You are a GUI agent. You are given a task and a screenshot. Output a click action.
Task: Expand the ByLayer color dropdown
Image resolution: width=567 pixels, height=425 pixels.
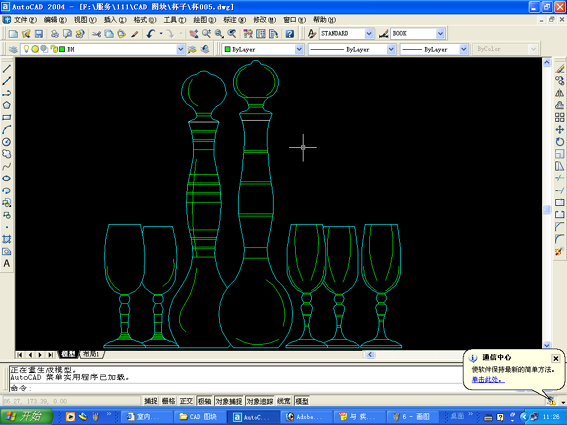click(x=299, y=49)
